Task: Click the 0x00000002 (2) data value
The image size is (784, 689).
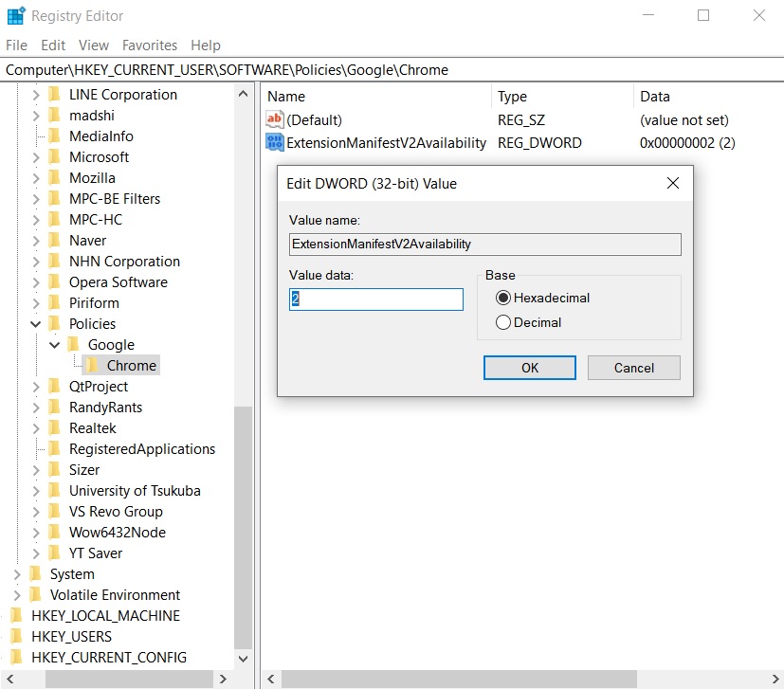Action: click(x=687, y=143)
